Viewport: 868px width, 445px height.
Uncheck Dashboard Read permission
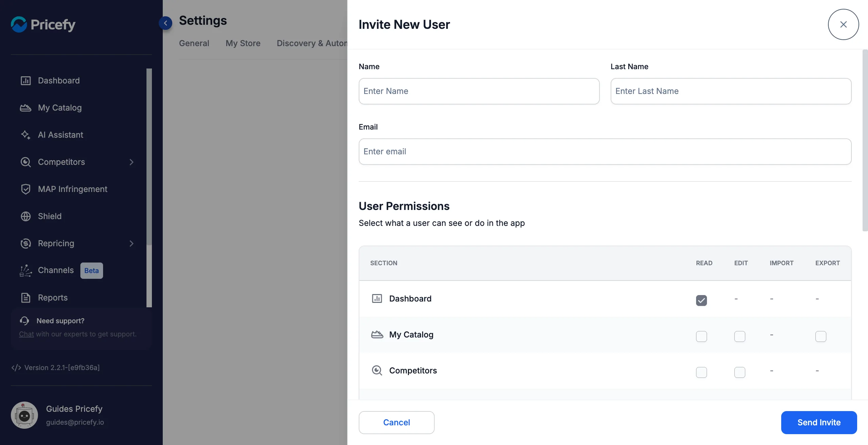[702, 301]
